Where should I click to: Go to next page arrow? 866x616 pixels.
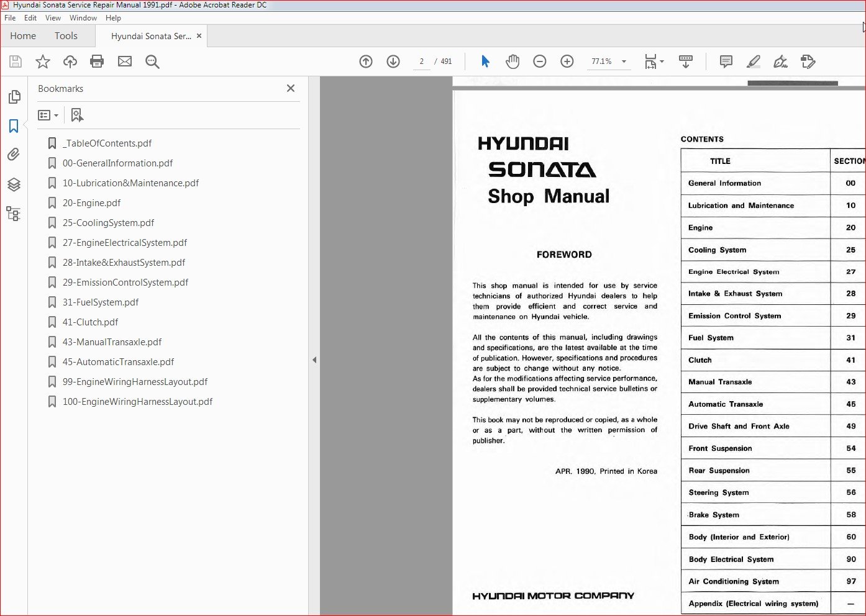tap(393, 61)
